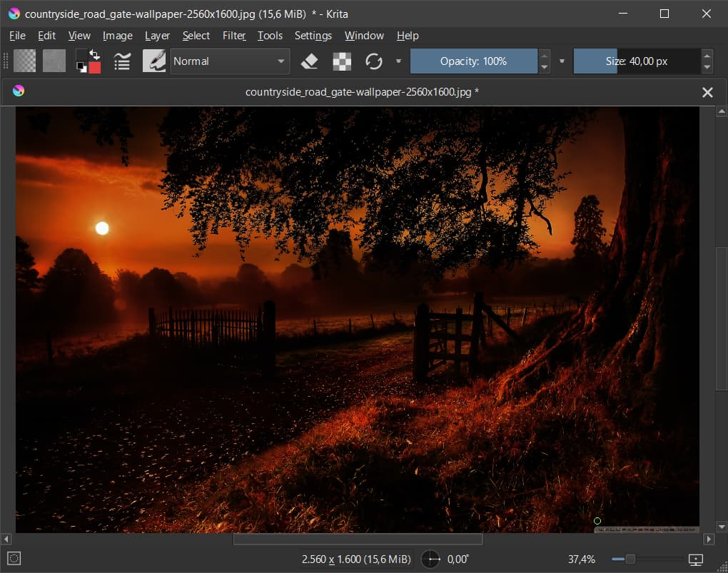Expand the arrow next to reload preset
The height and width of the screenshot is (573, 728).
[398, 61]
